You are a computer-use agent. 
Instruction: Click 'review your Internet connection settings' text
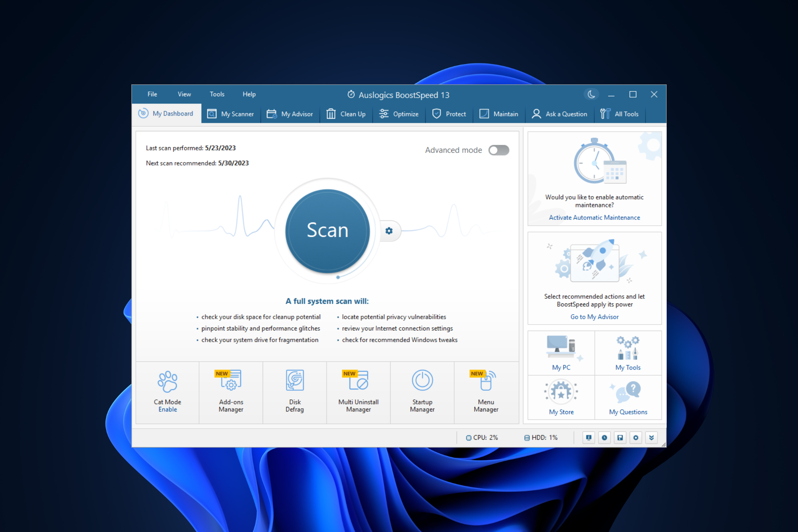pyautogui.click(x=397, y=328)
